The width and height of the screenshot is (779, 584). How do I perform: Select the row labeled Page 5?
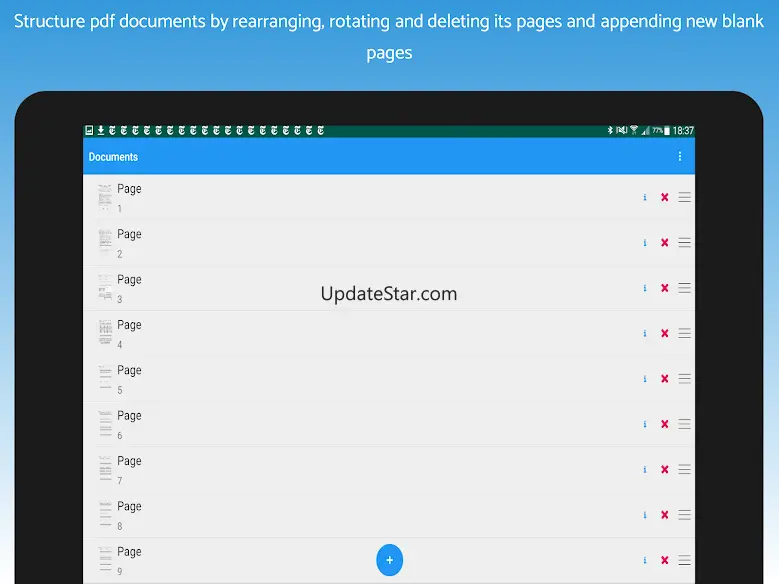click(x=389, y=379)
